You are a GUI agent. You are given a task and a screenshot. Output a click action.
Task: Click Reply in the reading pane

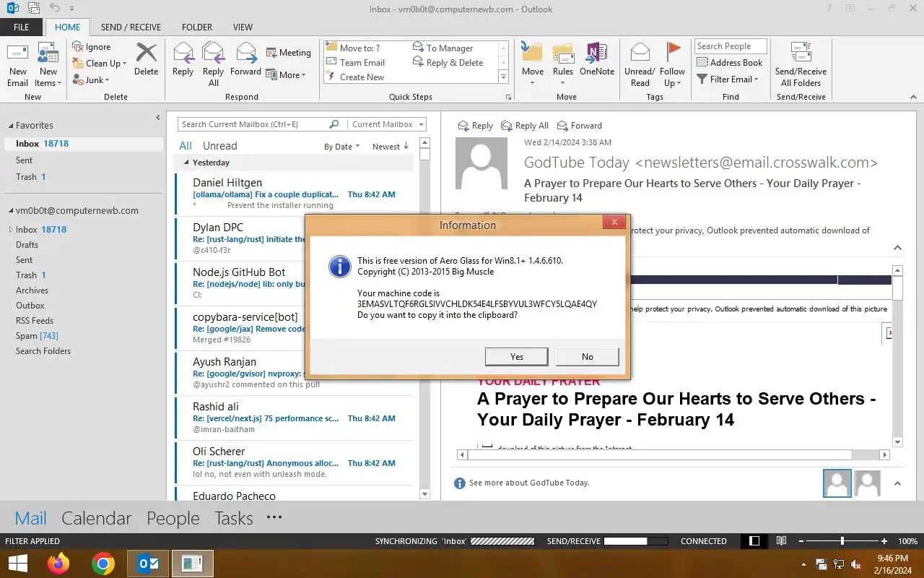point(476,126)
